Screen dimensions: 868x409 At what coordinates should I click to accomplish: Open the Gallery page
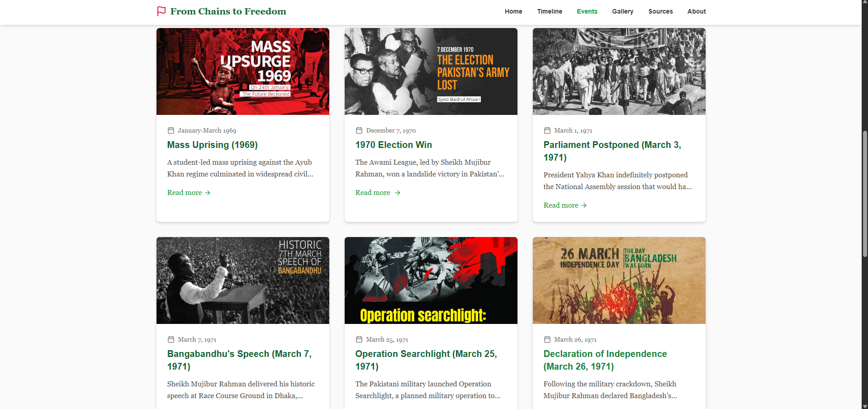click(623, 11)
